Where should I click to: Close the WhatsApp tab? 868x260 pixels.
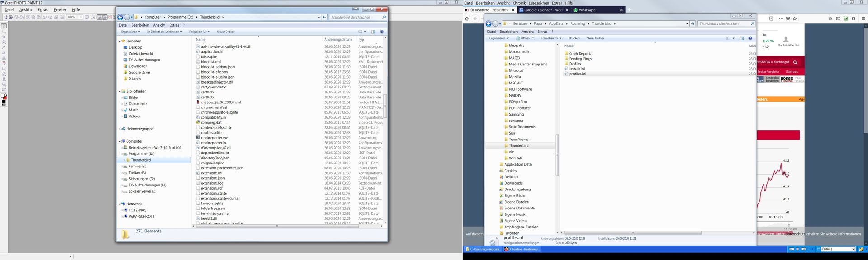tap(621, 10)
